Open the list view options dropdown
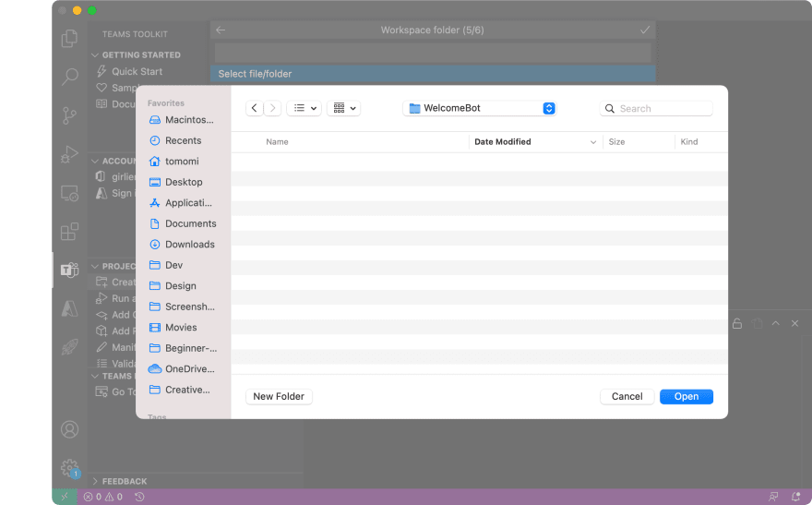The height and width of the screenshot is (505, 812). [304, 108]
